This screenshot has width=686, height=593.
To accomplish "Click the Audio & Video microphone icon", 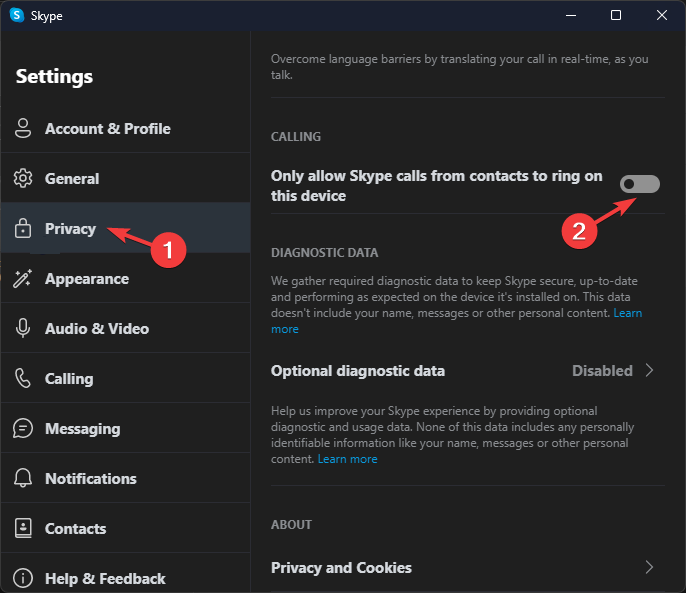I will point(23,328).
